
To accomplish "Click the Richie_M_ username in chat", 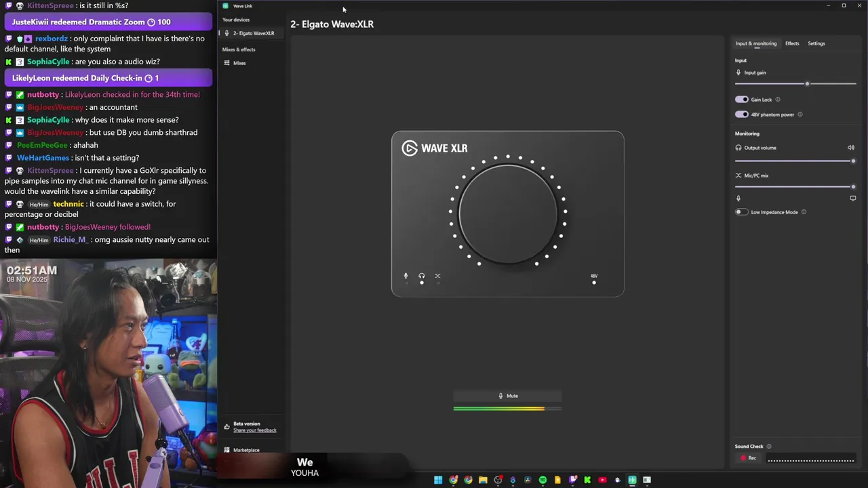I will coord(71,240).
